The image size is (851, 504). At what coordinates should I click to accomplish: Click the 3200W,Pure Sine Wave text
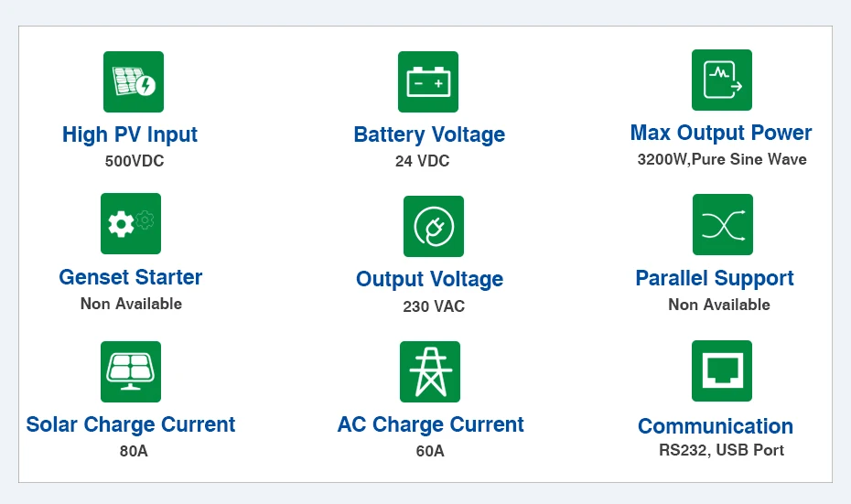tap(722, 159)
